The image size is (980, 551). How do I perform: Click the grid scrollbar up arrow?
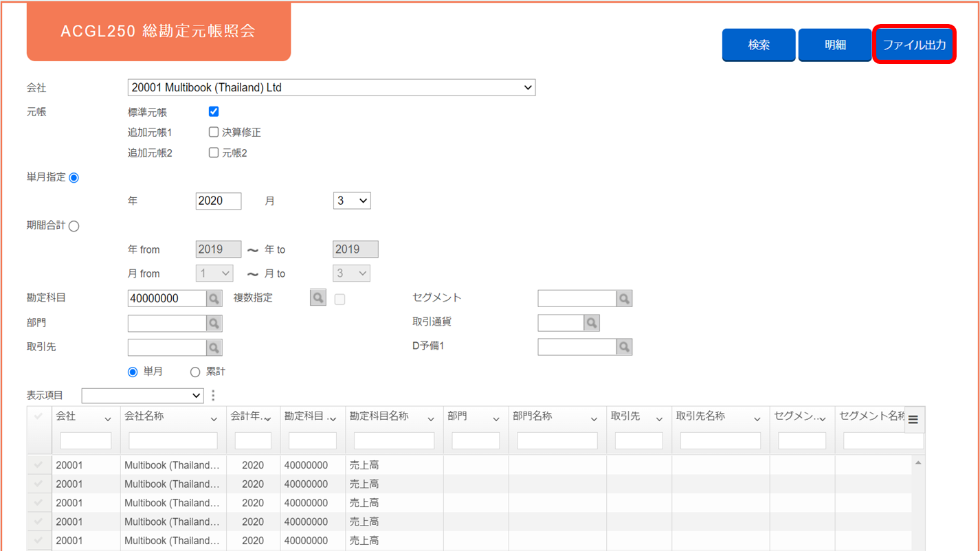click(x=918, y=463)
